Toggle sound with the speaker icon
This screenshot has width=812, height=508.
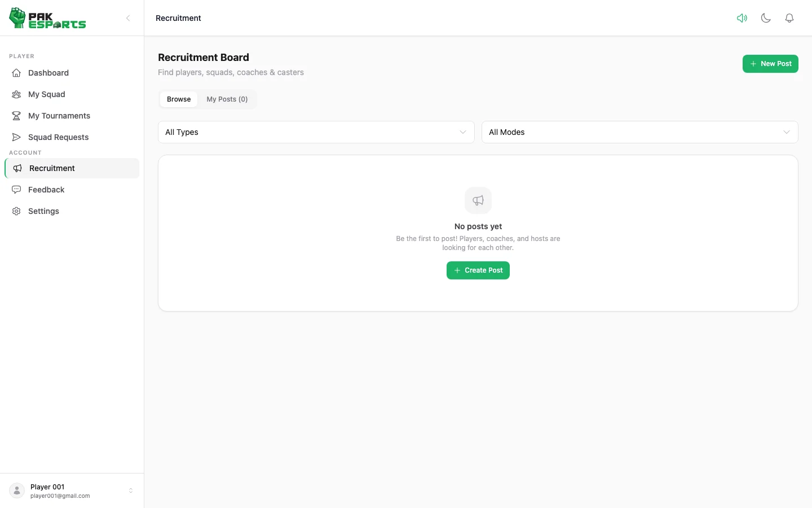tap(742, 18)
